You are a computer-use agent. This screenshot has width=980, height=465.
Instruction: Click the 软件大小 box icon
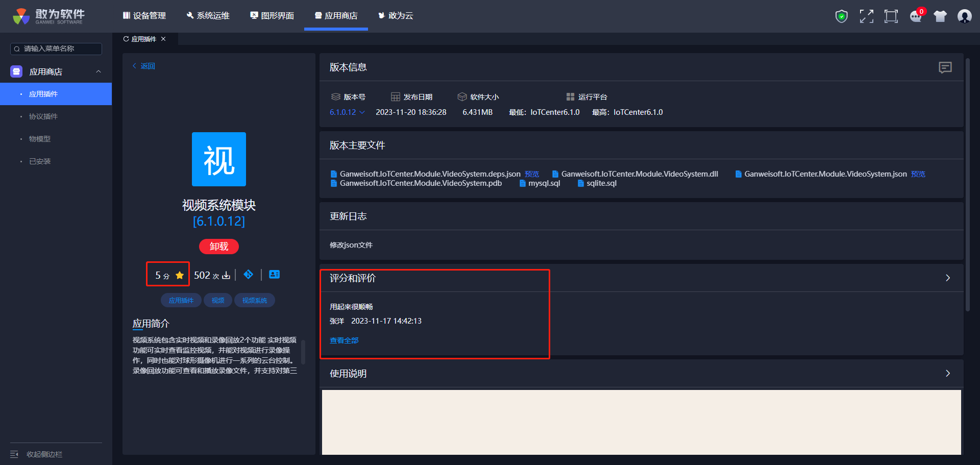(x=462, y=97)
